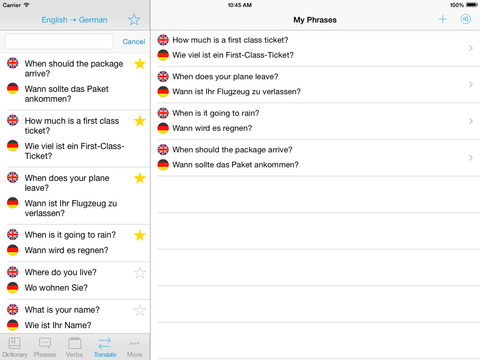This screenshot has width=480, height=360.
Task: Tap UK flag in My Phrases rain row
Action: 163,113
